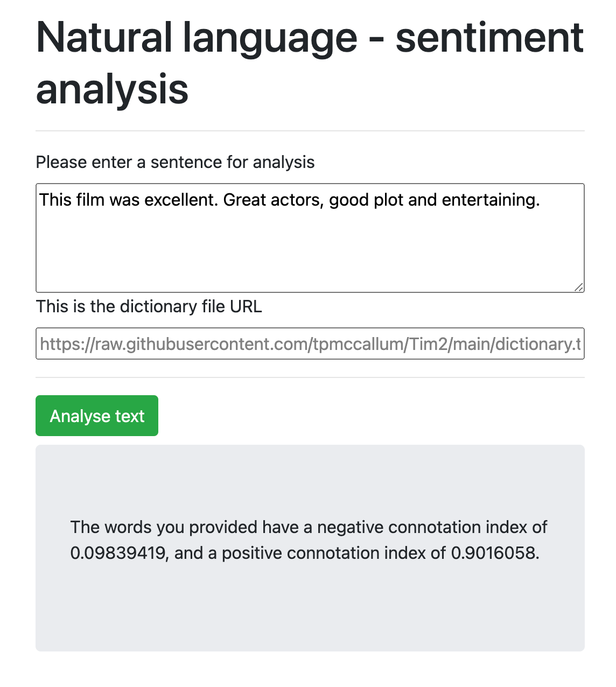
Task: Place cursor on word "entertaining" in textarea
Action: [491, 200]
